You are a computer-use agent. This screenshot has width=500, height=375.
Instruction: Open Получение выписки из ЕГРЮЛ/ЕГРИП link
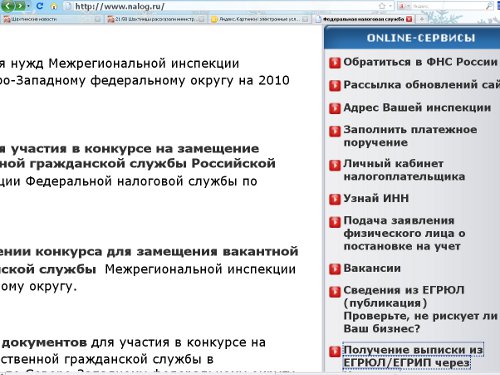pyautogui.click(x=413, y=356)
